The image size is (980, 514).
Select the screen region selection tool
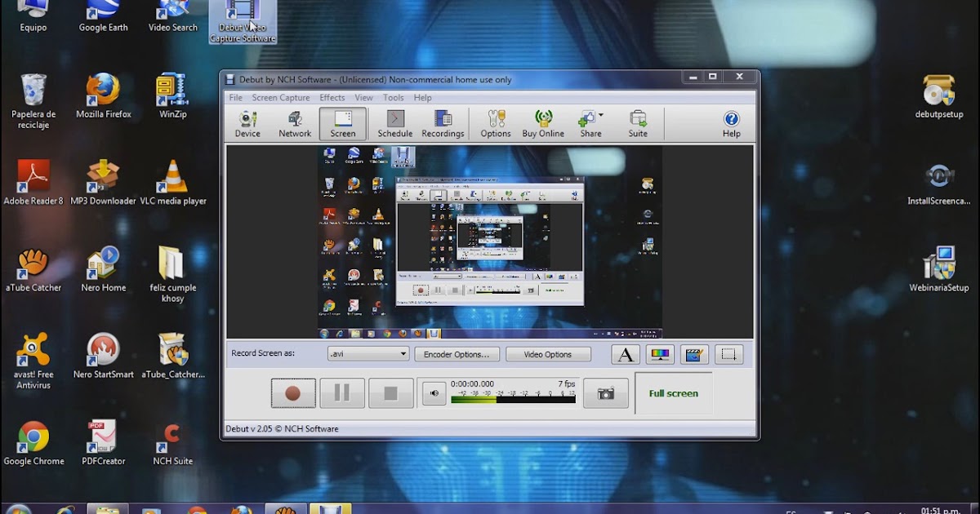(728, 353)
